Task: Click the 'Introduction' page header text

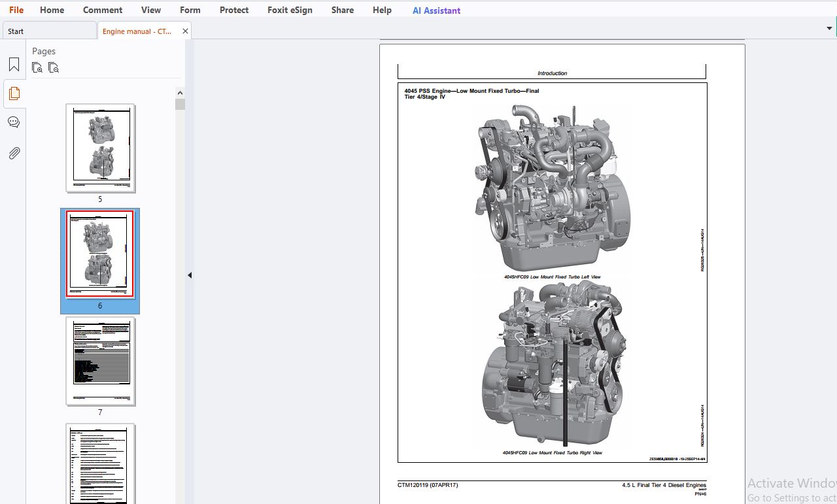Action: click(552, 73)
